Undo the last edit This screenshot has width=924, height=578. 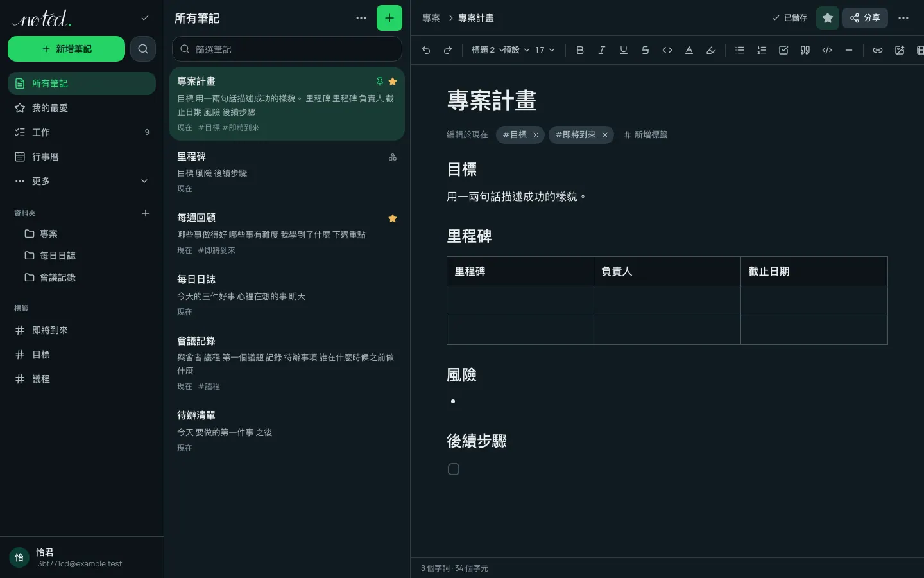click(x=426, y=50)
